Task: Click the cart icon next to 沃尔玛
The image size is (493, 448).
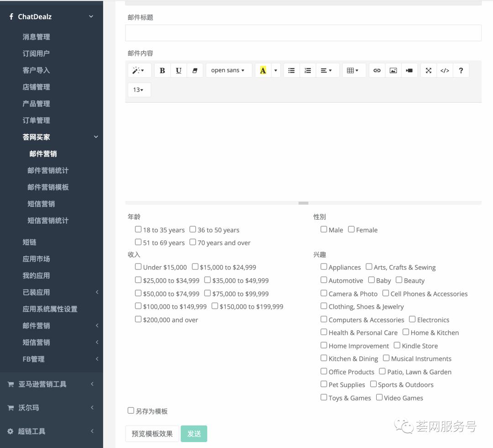Action: tap(10, 408)
